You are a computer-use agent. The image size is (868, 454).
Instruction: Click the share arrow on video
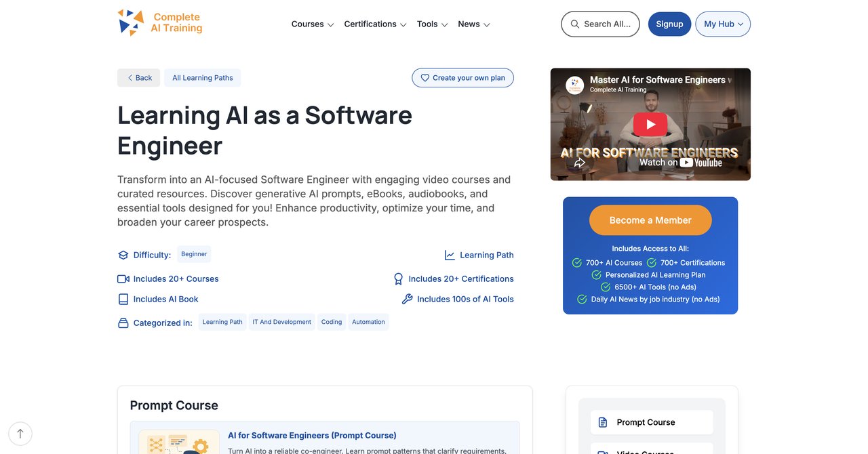pyautogui.click(x=580, y=163)
